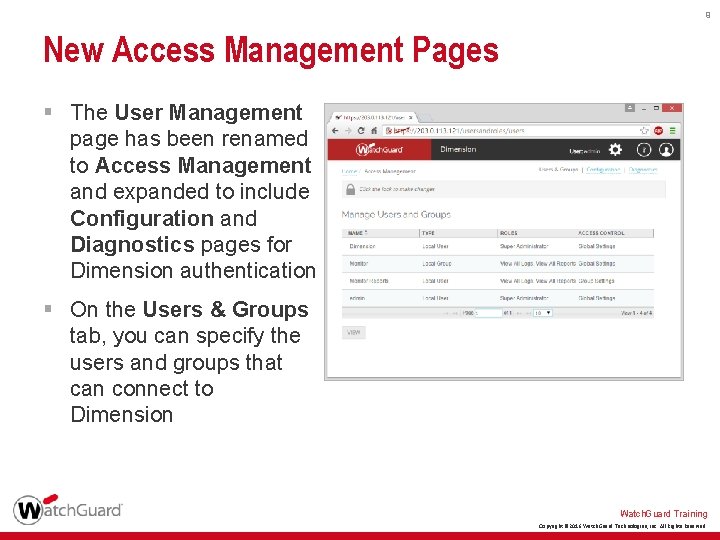The width and height of the screenshot is (720, 540).
Task: Click the red Adblock extension icon
Action: (658, 131)
